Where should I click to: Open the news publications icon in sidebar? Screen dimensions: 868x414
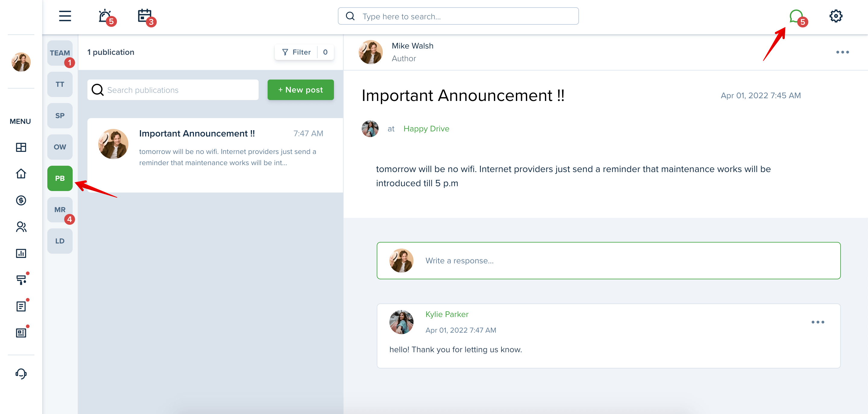tap(21, 333)
